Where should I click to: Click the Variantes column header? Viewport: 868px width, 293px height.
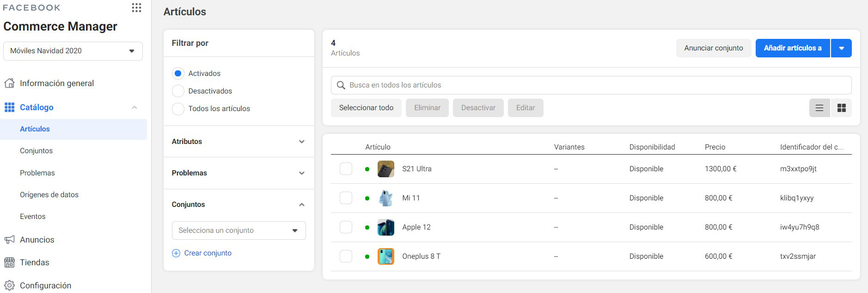tap(569, 147)
